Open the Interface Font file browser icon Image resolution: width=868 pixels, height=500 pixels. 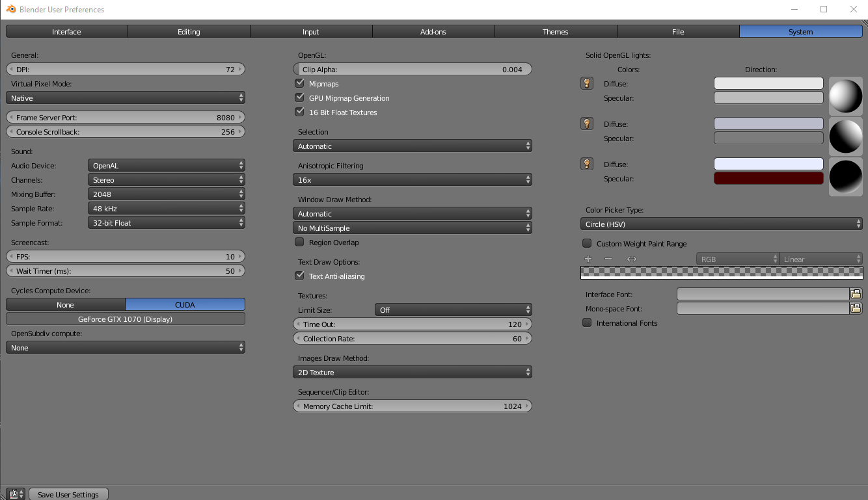855,293
